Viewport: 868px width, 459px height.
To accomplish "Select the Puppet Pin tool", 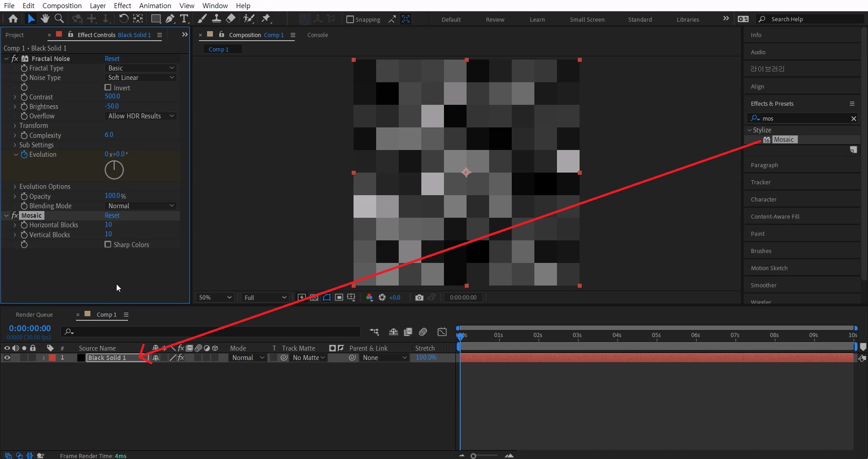I will (266, 19).
